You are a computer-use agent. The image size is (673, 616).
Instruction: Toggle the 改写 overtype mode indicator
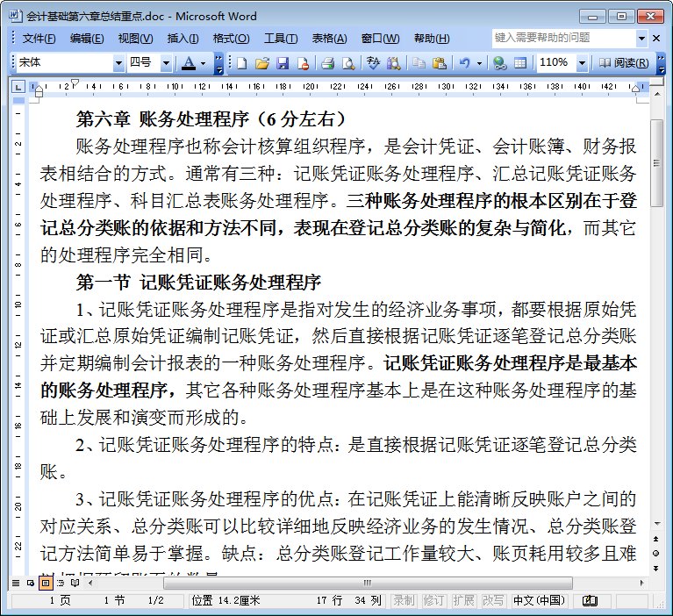(493, 600)
